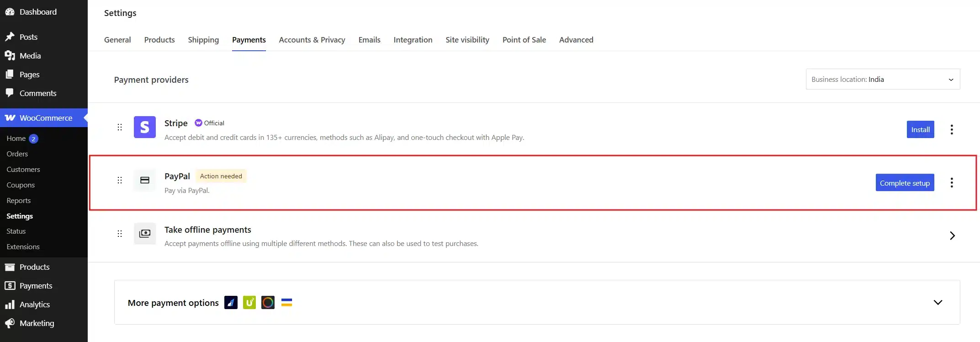Click the Analytics bar chart icon
Viewport: 980px width, 342px height.
pos(10,305)
